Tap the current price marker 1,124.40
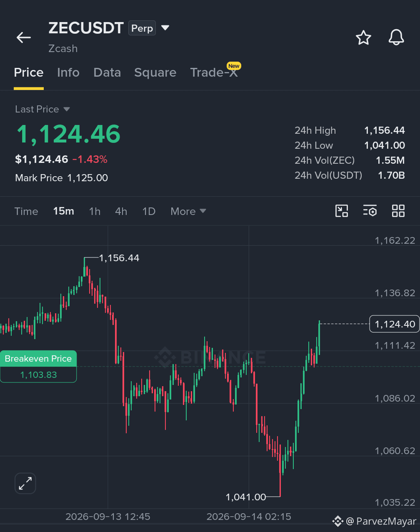The width and height of the screenshot is (420, 532). coord(394,324)
